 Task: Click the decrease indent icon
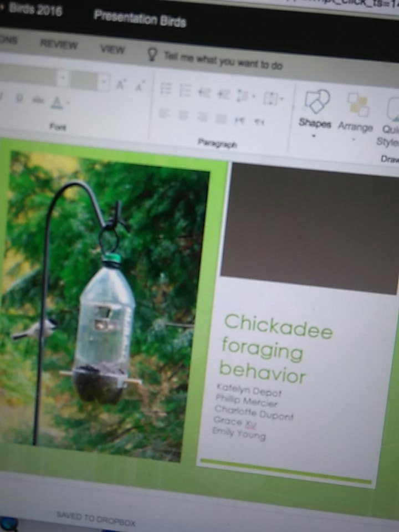[x=204, y=93]
